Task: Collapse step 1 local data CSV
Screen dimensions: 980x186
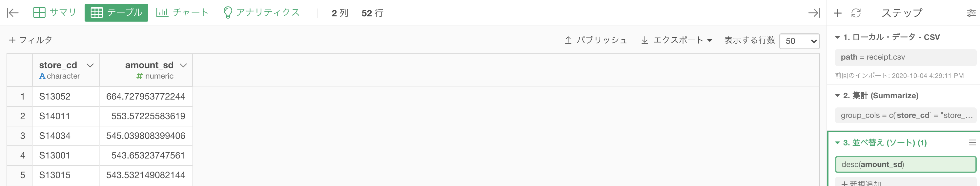Action: [x=837, y=37]
